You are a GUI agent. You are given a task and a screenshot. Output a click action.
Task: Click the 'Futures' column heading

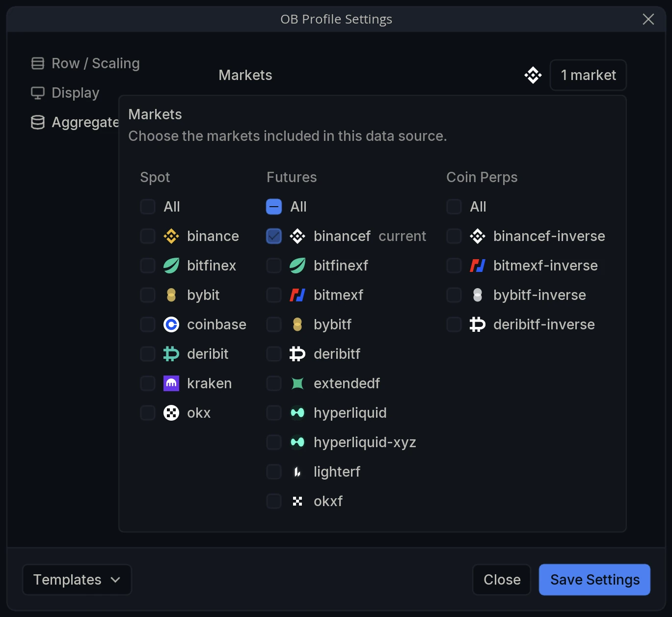292,177
